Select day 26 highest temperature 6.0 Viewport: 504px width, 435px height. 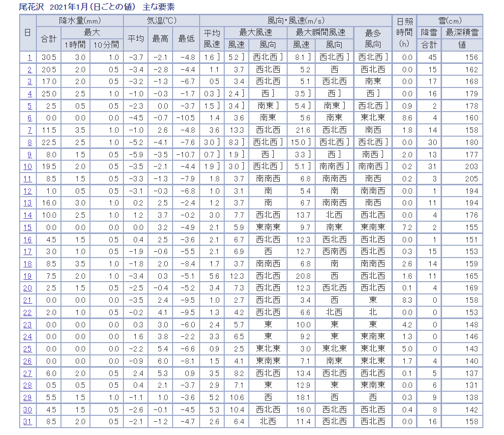pyautogui.click(x=163, y=361)
